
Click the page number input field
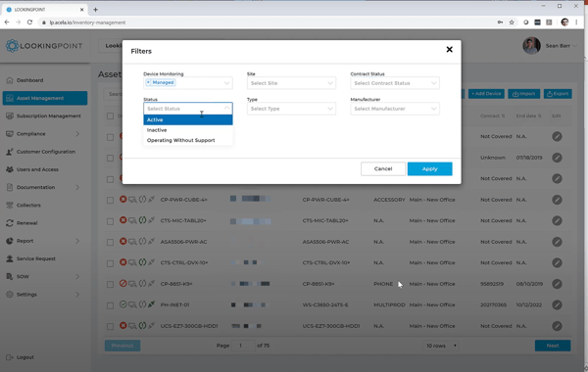pyautogui.click(x=243, y=346)
